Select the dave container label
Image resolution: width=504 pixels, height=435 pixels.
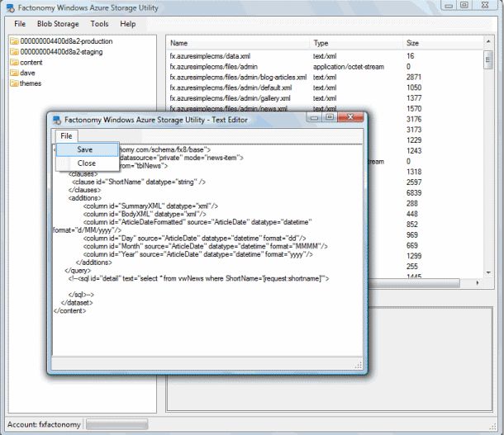tap(27, 73)
